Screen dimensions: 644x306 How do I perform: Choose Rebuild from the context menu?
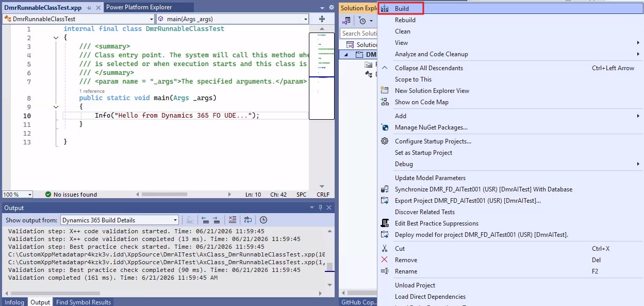[x=510, y=20]
